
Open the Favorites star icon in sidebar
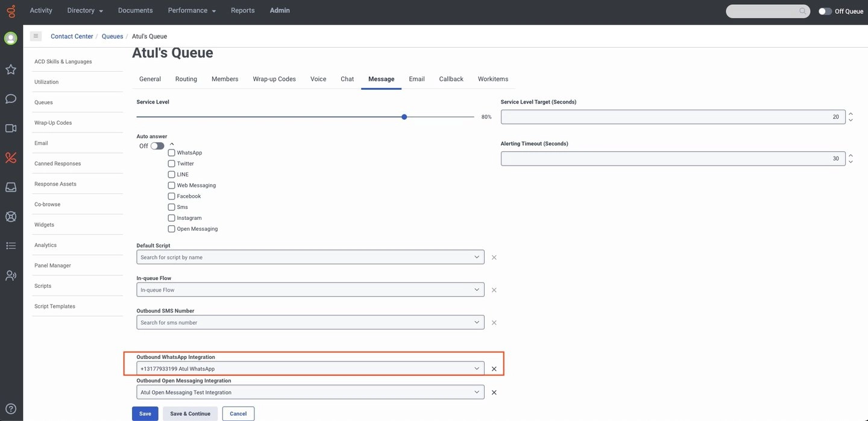tap(11, 69)
